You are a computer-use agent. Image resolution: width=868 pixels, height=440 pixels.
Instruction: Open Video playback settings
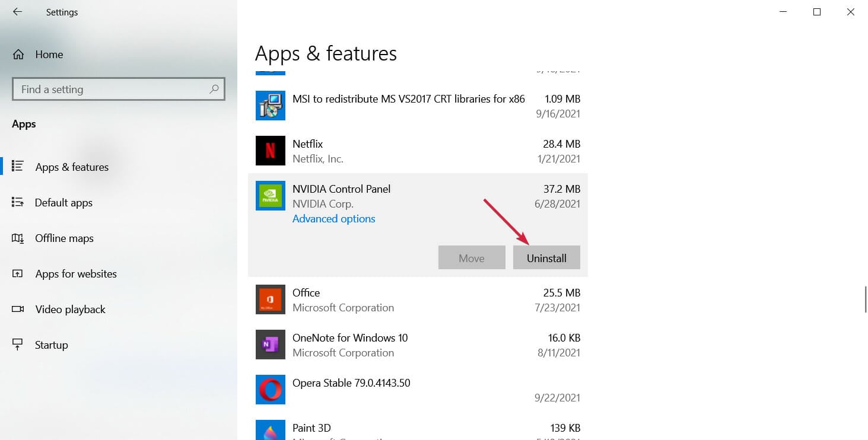tap(70, 309)
